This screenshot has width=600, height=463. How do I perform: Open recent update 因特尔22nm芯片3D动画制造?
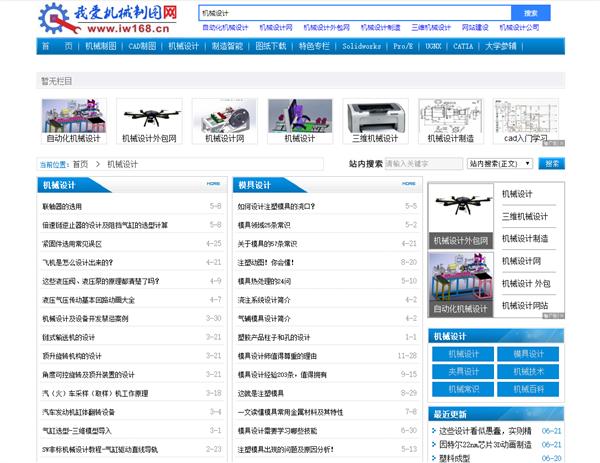tap(485, 445)
